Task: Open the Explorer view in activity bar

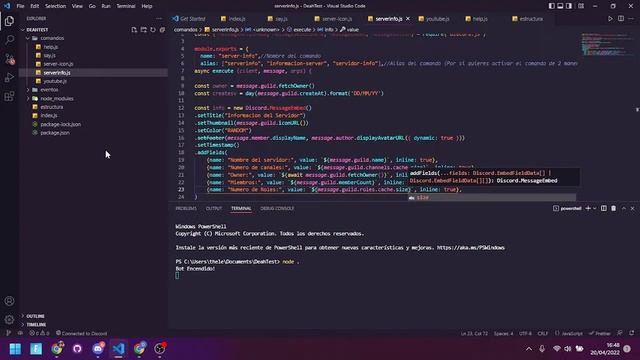Action: point(9,21)
